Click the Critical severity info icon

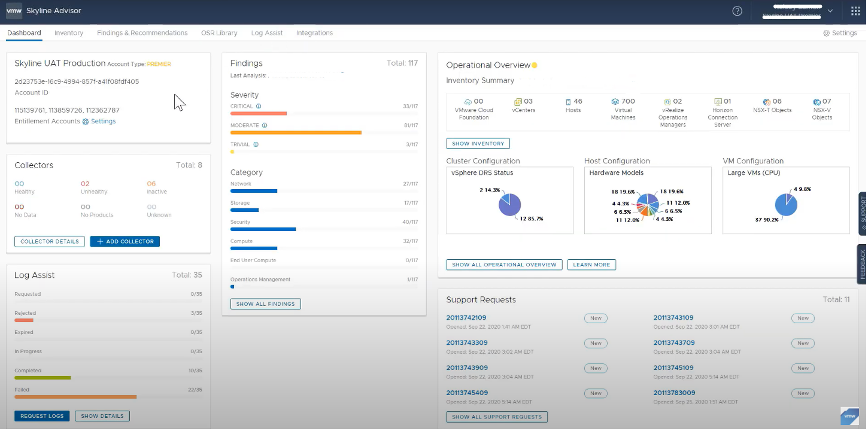pos(259,107)
